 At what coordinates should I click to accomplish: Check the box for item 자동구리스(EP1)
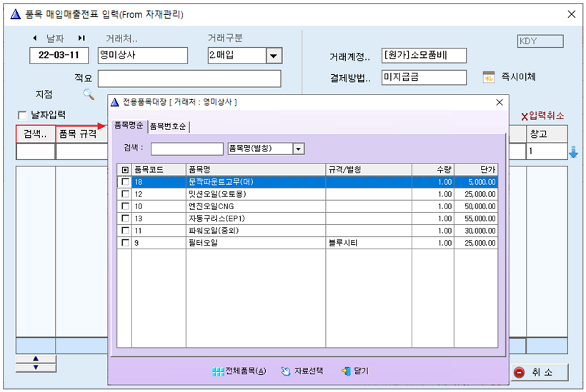coord(125,218)
